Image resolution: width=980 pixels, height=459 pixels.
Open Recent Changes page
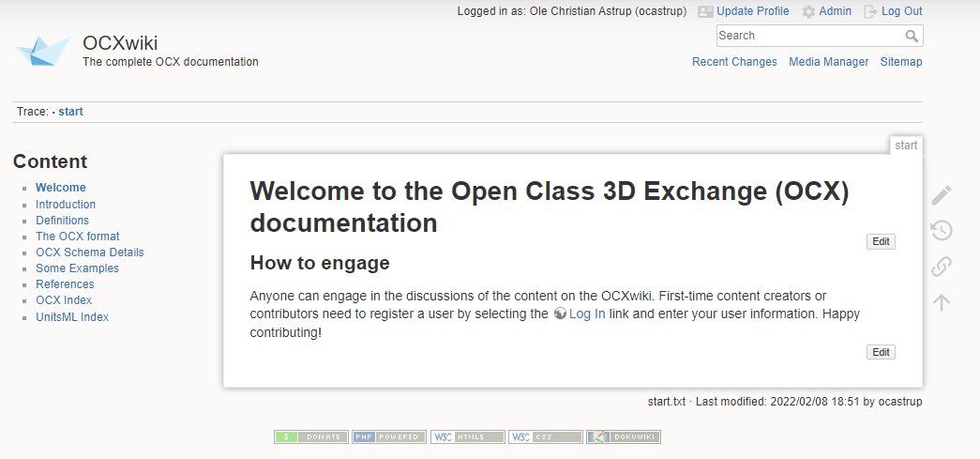pyautogui.click(x=734, y=62)
